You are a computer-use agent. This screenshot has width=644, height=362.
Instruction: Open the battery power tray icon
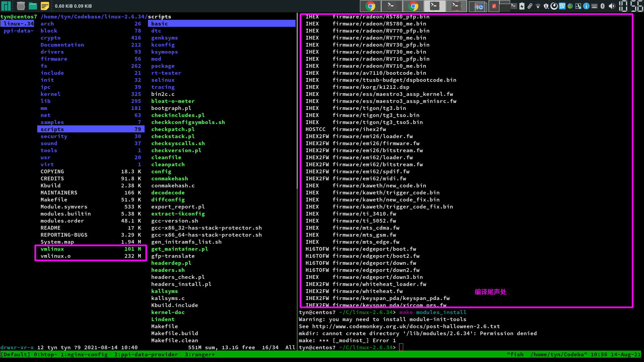pos(522,6)
